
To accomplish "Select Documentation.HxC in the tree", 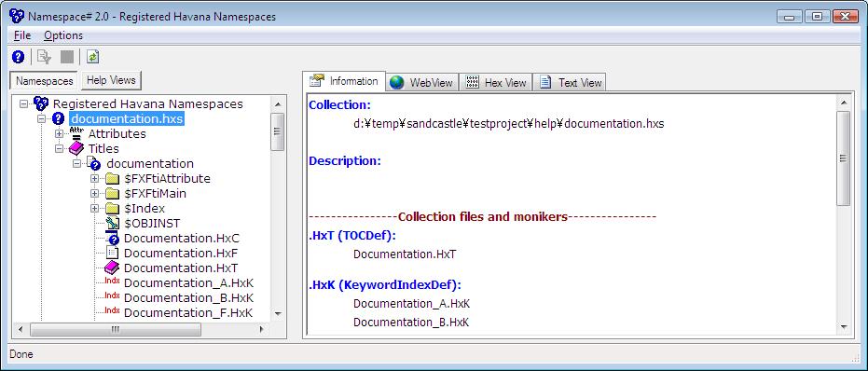I will pos(182,238).
